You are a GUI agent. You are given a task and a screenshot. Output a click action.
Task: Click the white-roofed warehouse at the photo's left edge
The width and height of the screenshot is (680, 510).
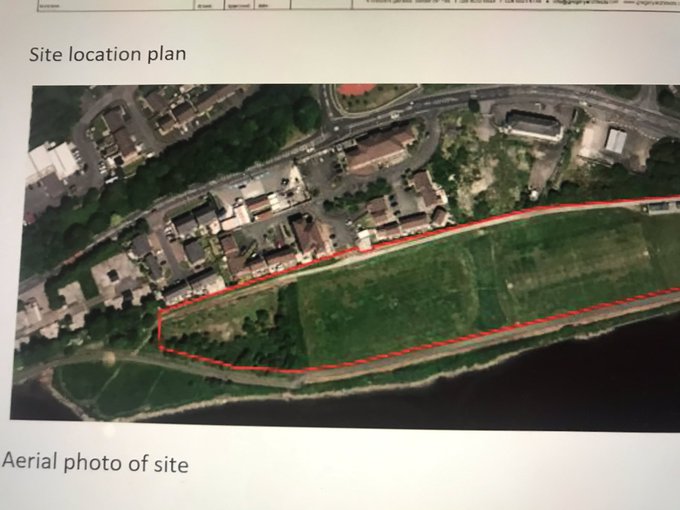[53, 160]
